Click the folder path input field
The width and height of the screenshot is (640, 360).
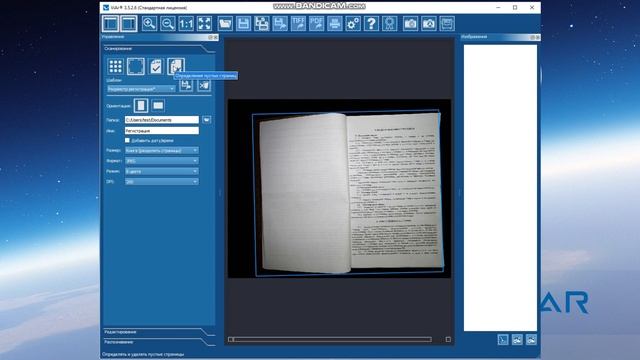(162, 120)
